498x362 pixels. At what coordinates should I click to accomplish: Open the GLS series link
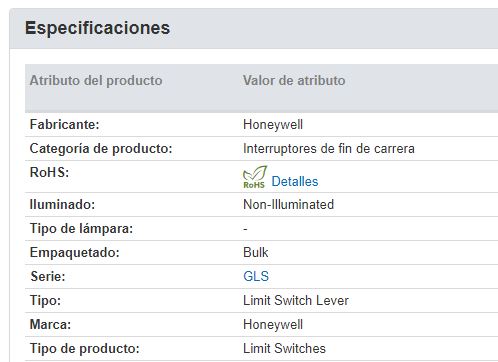pos(256,276)
